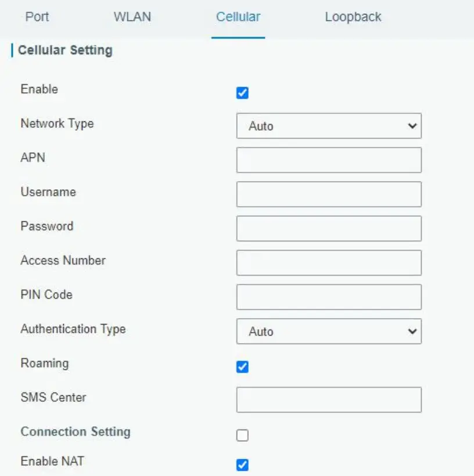Focus the Username input field
Viewport: 474px width, 476px height.
pos(328,194)
